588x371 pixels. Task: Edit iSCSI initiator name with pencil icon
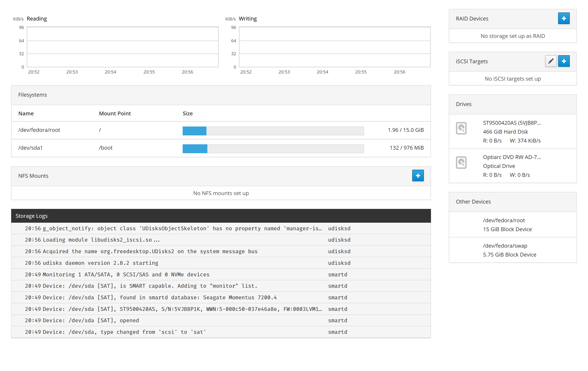pos(550,61)
